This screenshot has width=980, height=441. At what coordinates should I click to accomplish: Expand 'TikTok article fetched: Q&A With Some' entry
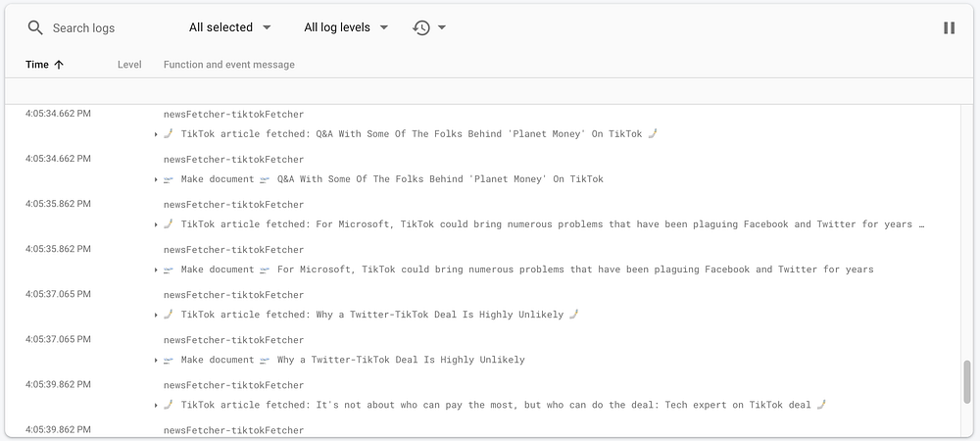coord(156,134)
